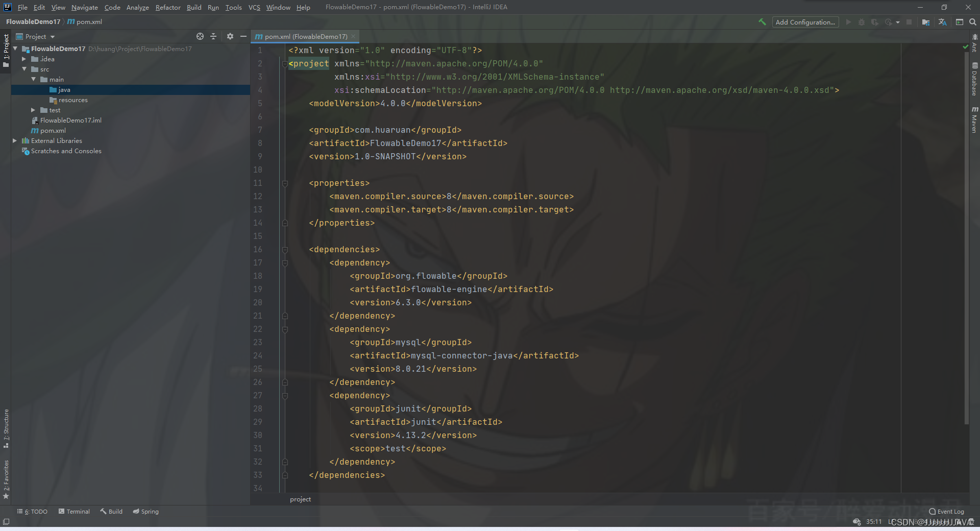Click the Profiler run icon

889,22
